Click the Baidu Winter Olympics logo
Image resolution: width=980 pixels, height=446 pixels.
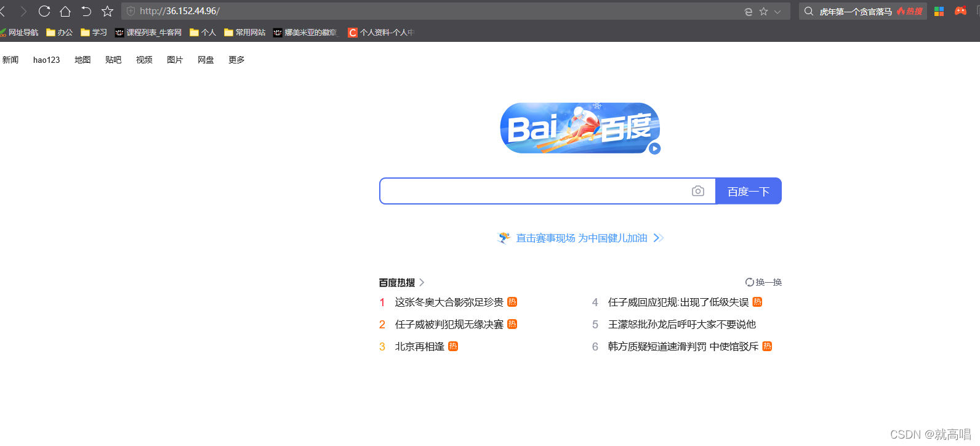580,128
